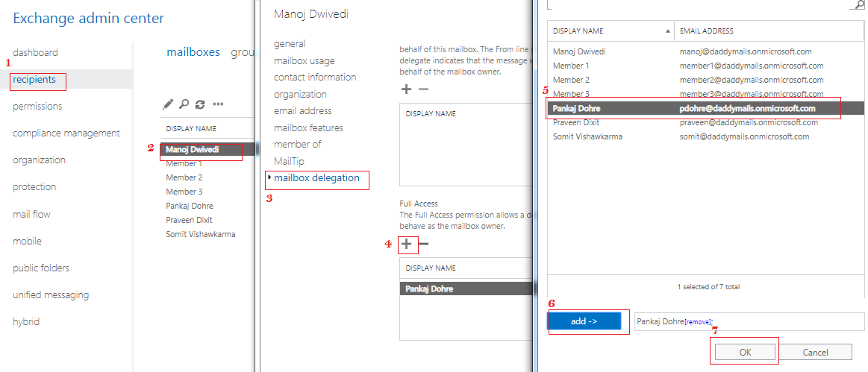Click the search icon in mailboxes toolbar

(x=184, y=104)
